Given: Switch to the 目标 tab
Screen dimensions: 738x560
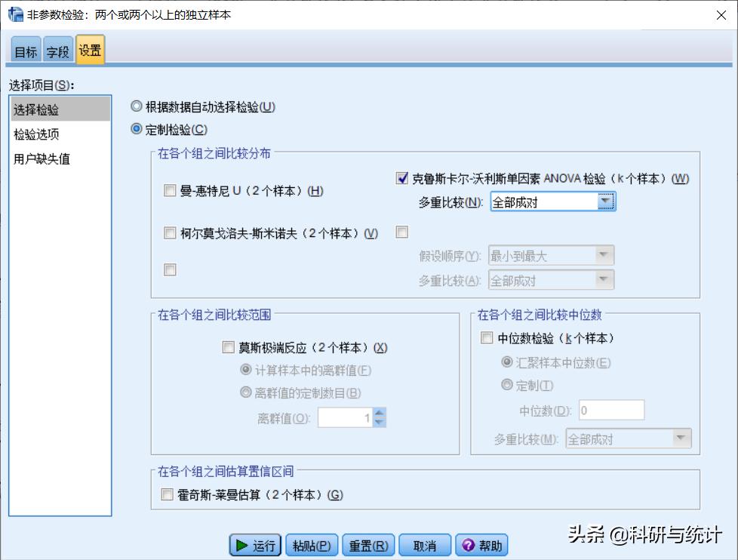Looking at the screenshot, I should pos(25,51).
